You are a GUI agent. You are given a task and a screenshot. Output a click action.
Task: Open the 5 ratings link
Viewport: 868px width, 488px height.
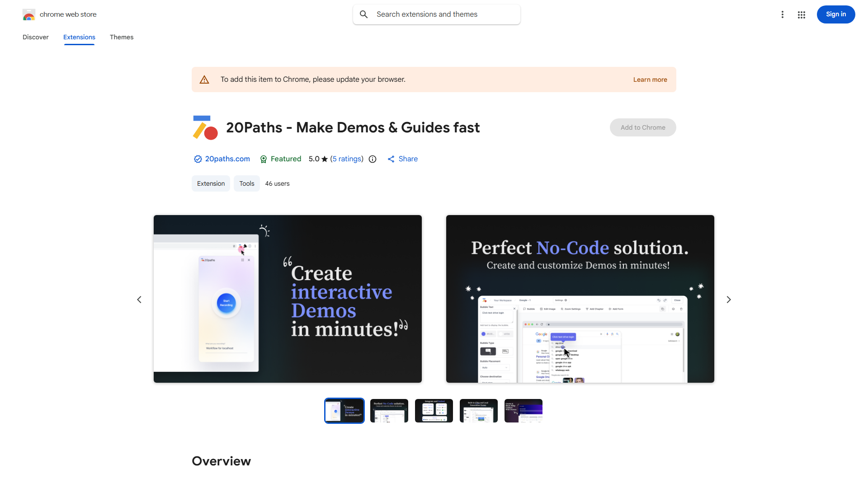pos(347,159)
